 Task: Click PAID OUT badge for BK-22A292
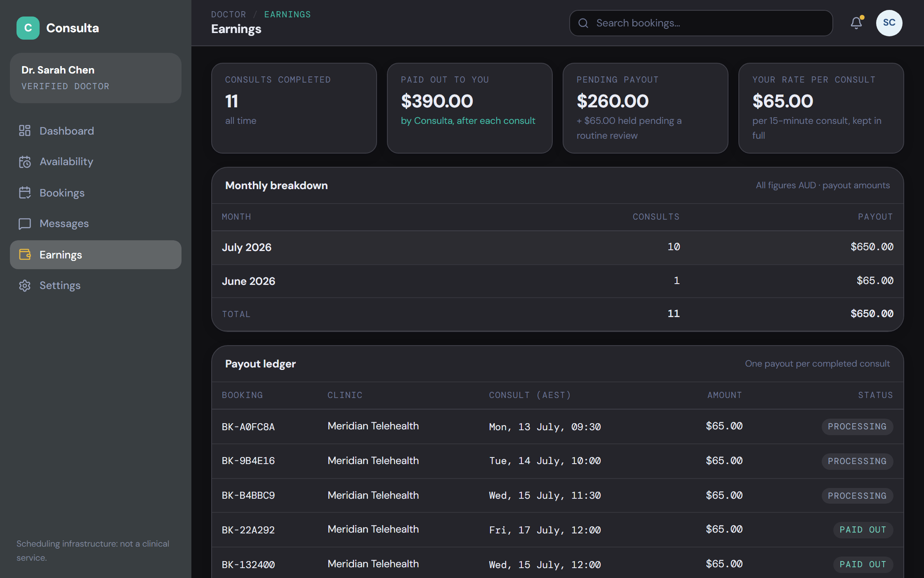863,530
